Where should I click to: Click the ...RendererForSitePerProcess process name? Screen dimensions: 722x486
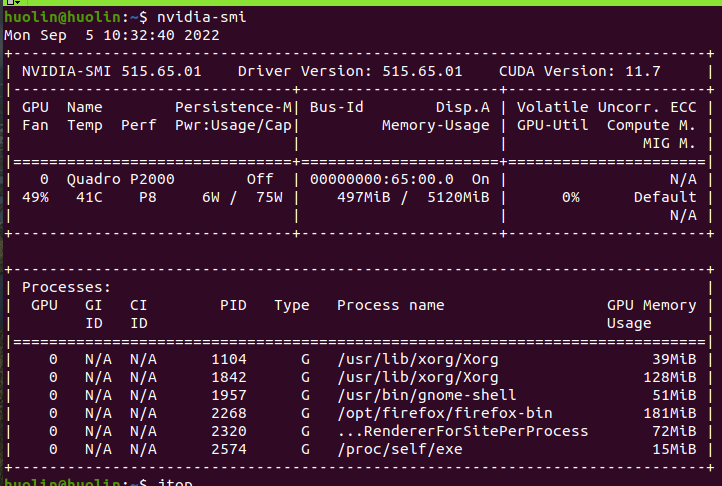462,431
